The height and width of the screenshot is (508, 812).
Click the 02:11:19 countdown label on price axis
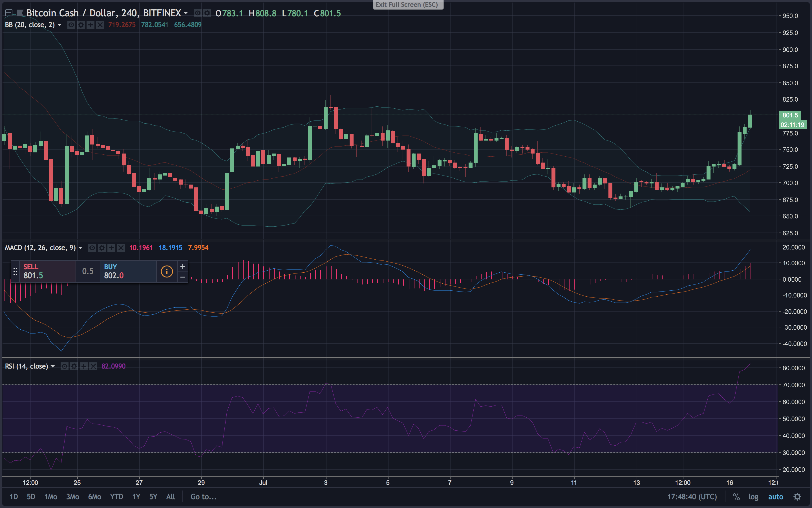(x=793, y=125)
